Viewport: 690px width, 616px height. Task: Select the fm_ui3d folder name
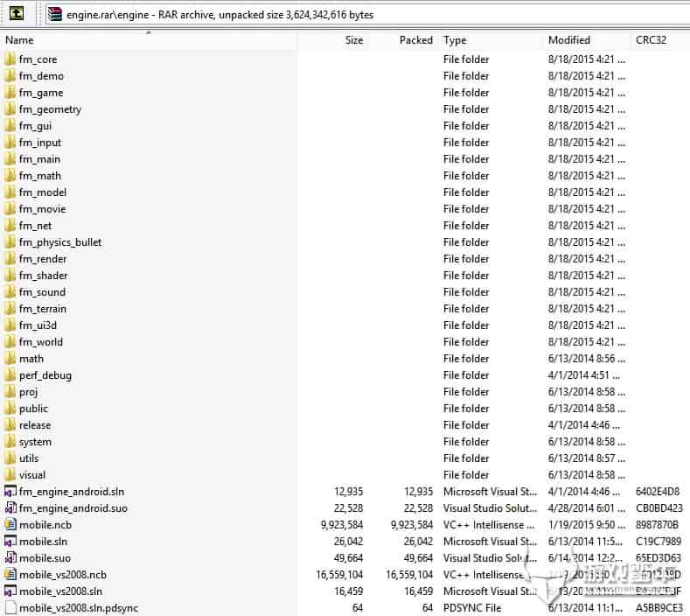pyautogui.click(x=38, y=325)
